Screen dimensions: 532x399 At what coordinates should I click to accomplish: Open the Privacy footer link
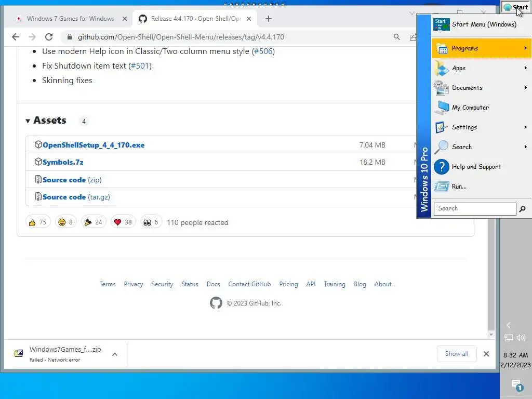[134, 284]
